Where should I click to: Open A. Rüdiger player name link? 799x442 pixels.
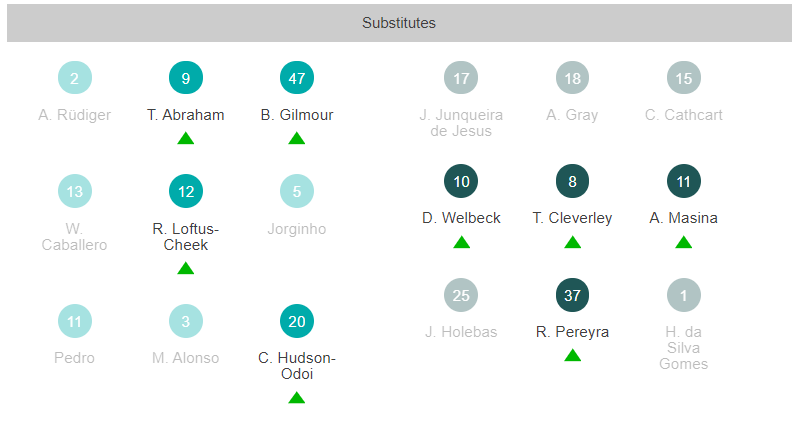(x=75, y=115)
